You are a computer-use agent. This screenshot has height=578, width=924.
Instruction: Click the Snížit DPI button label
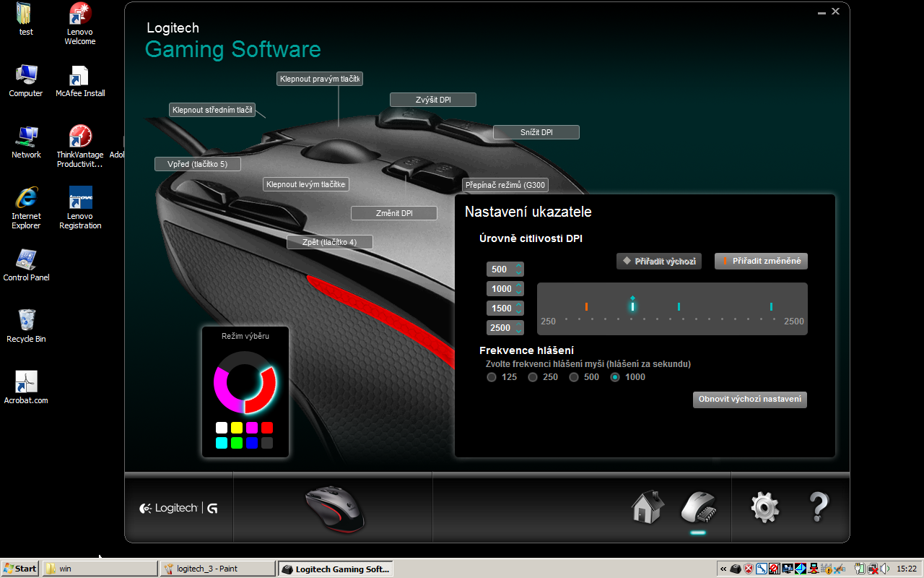pyautogui.click(x=536, y=132)
